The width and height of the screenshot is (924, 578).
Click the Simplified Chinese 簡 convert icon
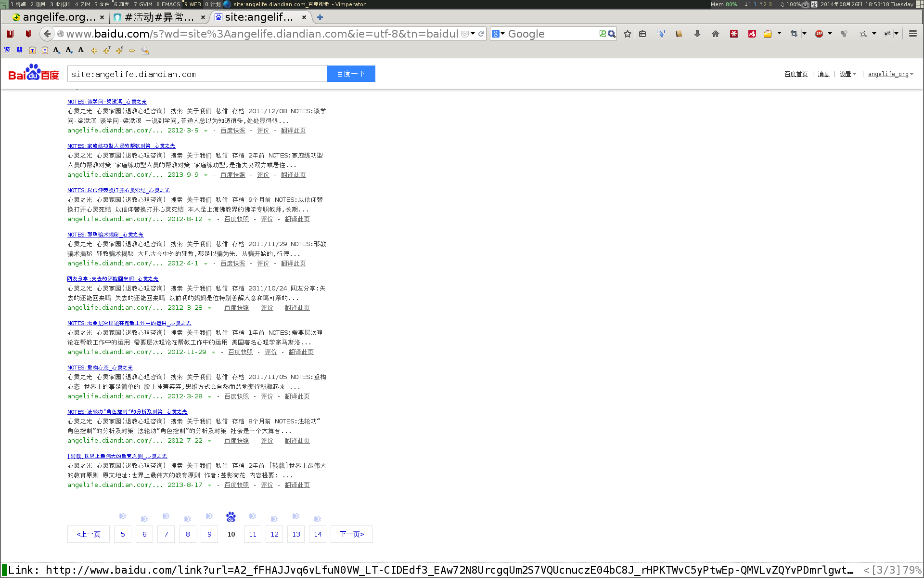[x=20, y=50]
